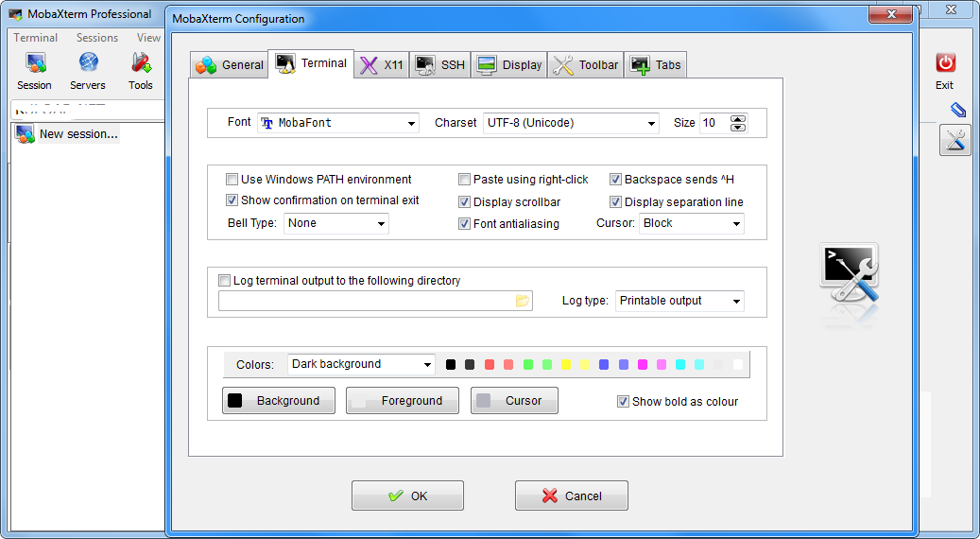
Task: Open the X11 tab
Action: (382, 64)
